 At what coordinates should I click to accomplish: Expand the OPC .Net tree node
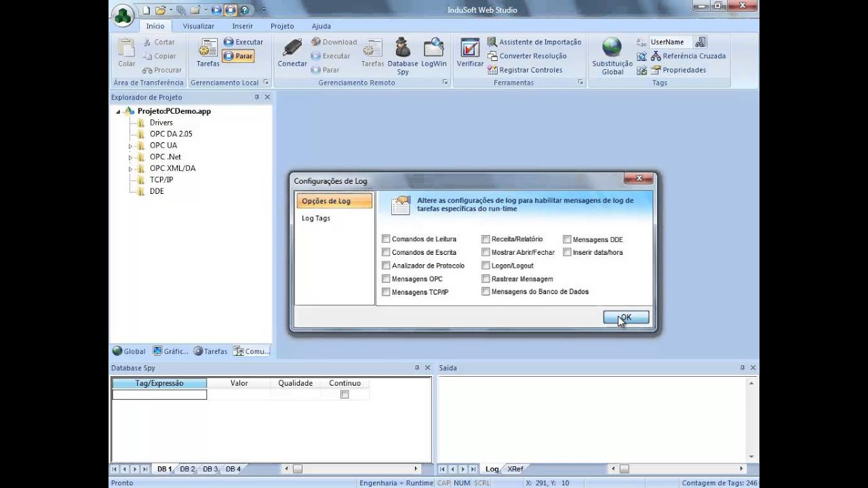(x=130, y=157)
